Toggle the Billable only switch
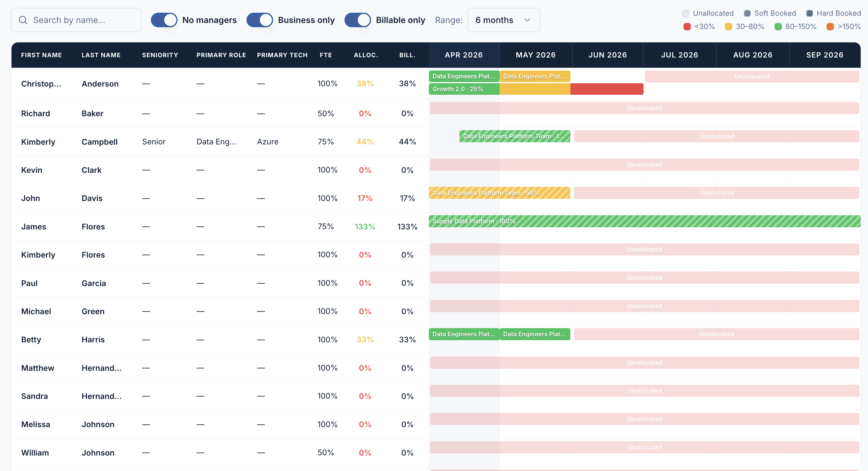This screenshot has width=868, height=471. coord(357,20)
